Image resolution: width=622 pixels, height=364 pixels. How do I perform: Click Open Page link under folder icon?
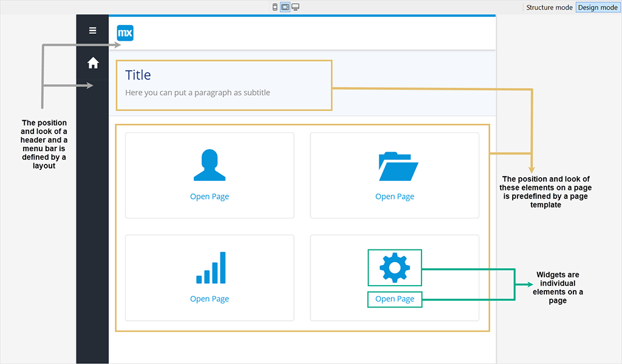tap(395, 197)
